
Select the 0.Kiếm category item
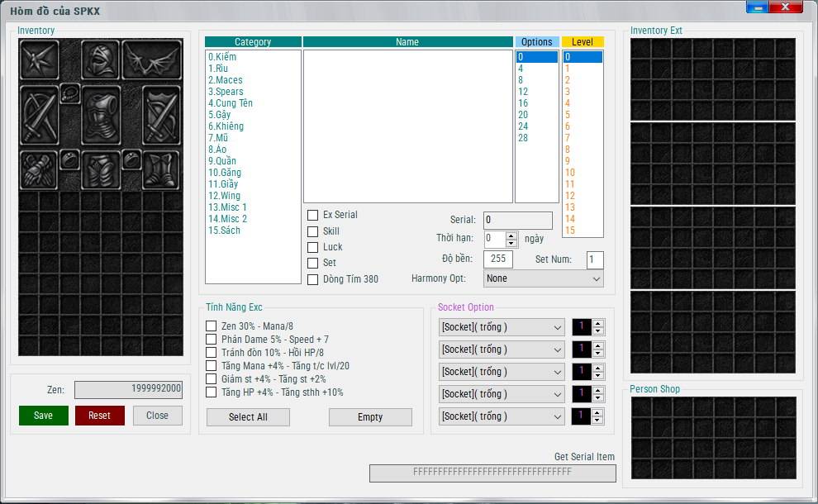(221, 57)
